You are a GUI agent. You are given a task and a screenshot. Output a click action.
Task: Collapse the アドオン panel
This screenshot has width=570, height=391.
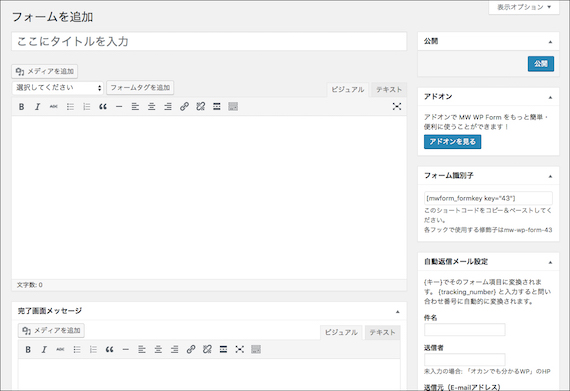point(550,97)
